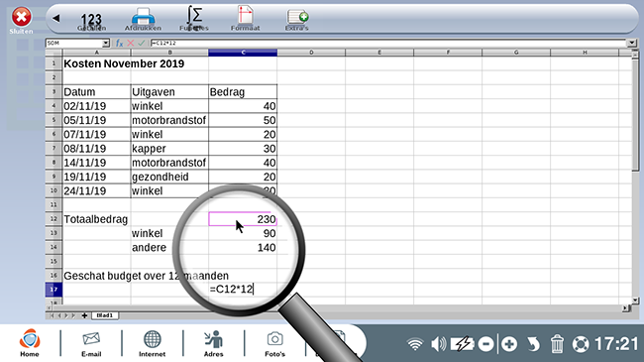Select the kapper expense cell
The image size is (644, 362).
click(169, 149)
